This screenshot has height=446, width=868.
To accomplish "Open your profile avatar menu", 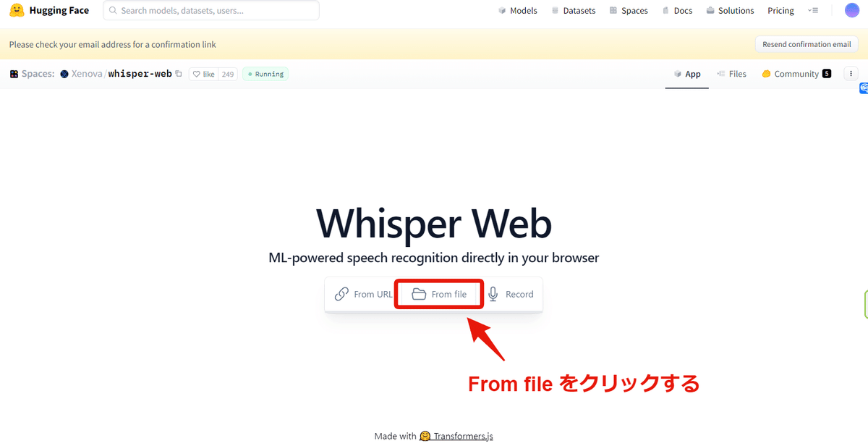I will tap(851, 10).
